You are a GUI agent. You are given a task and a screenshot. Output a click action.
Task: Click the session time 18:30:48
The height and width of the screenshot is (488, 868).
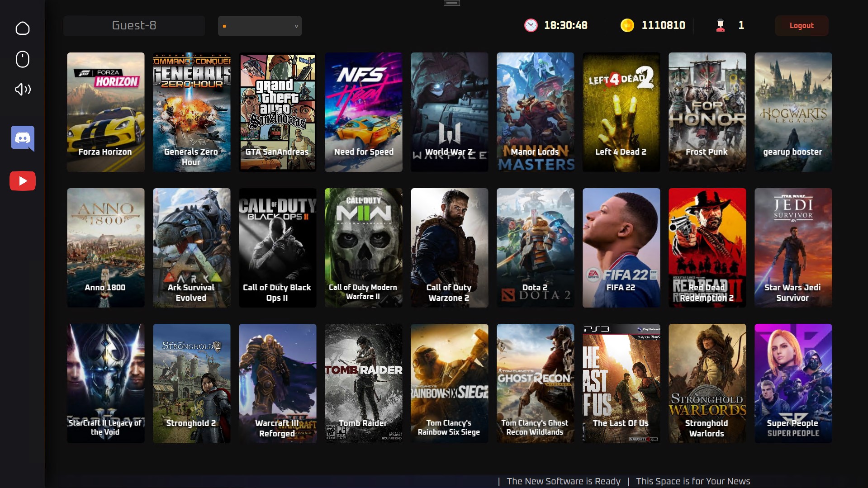click(566, 25)
